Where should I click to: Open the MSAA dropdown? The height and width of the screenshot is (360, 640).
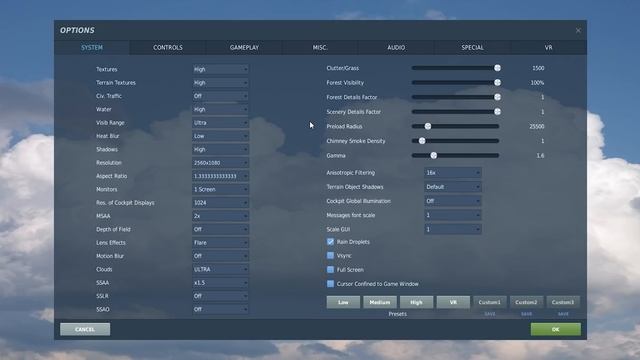coord(220,216)
